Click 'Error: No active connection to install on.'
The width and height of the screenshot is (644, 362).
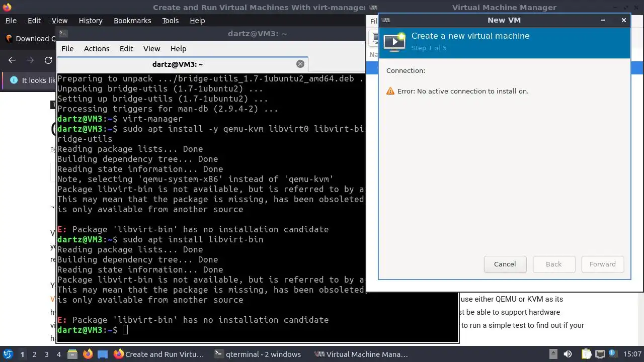click(463, 92)
